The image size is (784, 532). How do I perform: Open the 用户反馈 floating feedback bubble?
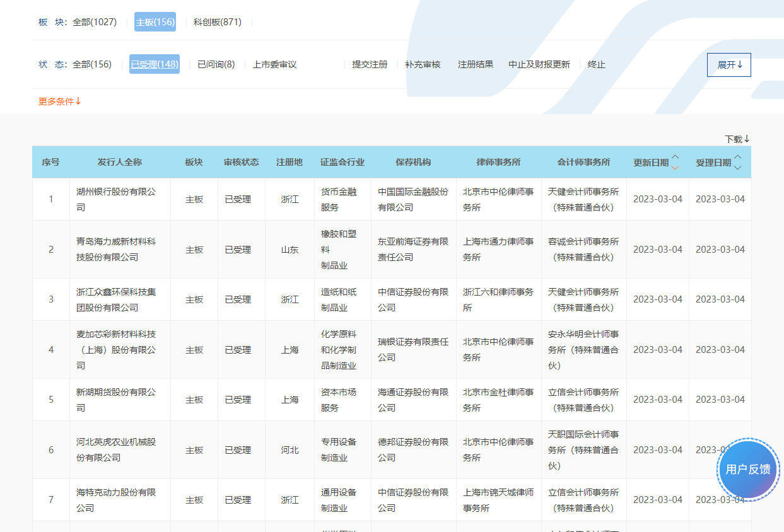coord(748,469)
